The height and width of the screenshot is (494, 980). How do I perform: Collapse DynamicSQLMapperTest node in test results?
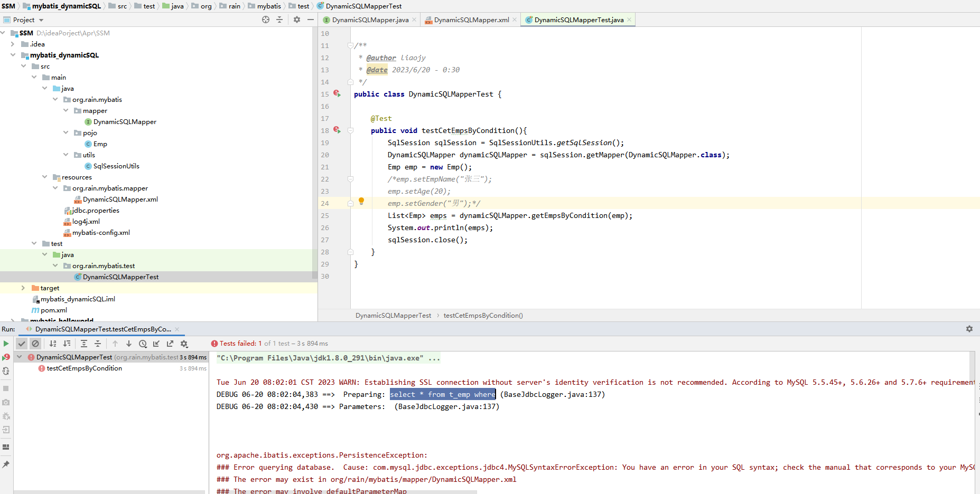[20, 357]
